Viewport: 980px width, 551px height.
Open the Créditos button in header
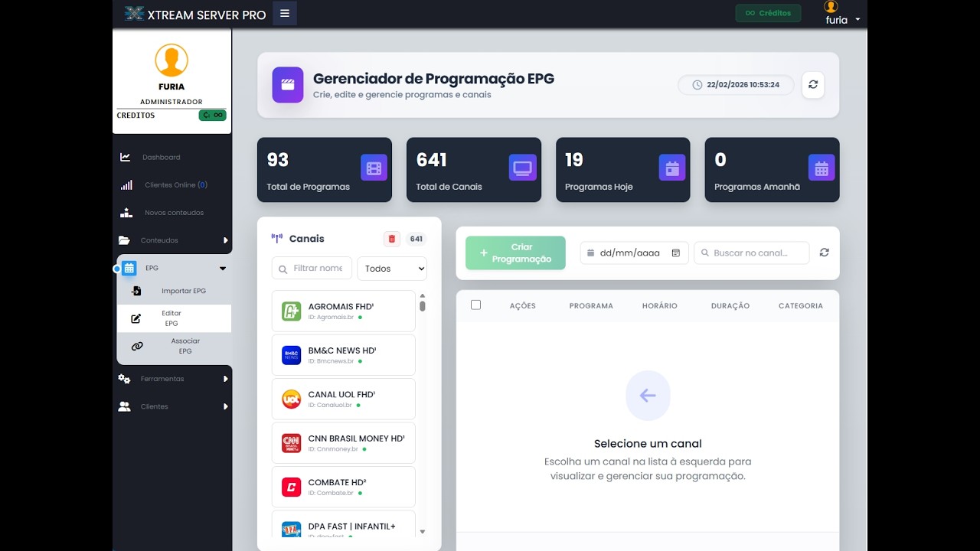click(x=768, y=13)
